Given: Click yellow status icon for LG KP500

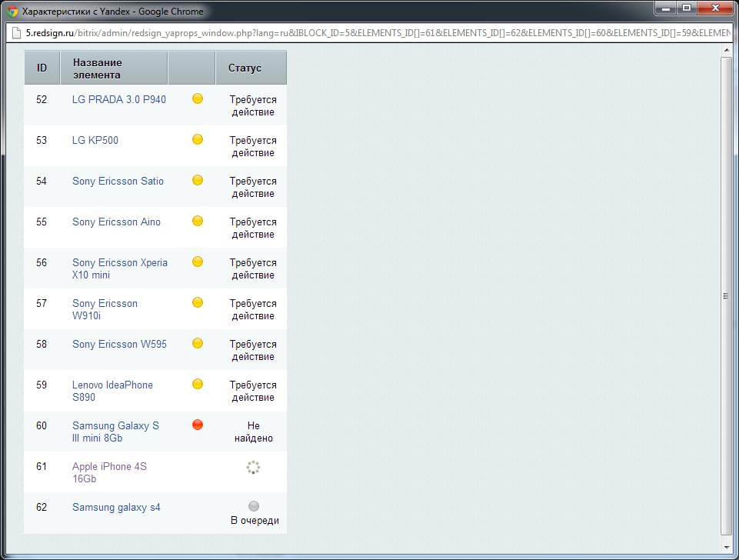Looking at the screenshot, I should pyautogui.click(x=198, y=139).
